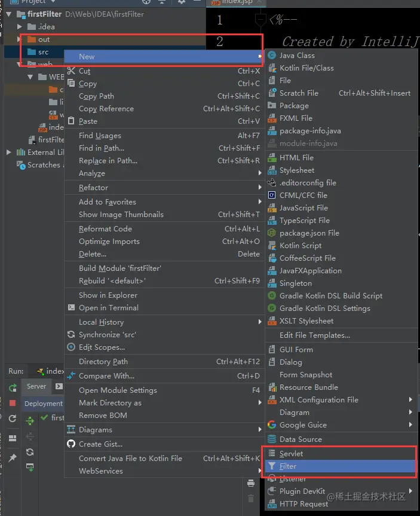Viewport: 420px width, 516px height.
Task: Click Build Module 'firstFilter'
Action: [x=164, y=268]
